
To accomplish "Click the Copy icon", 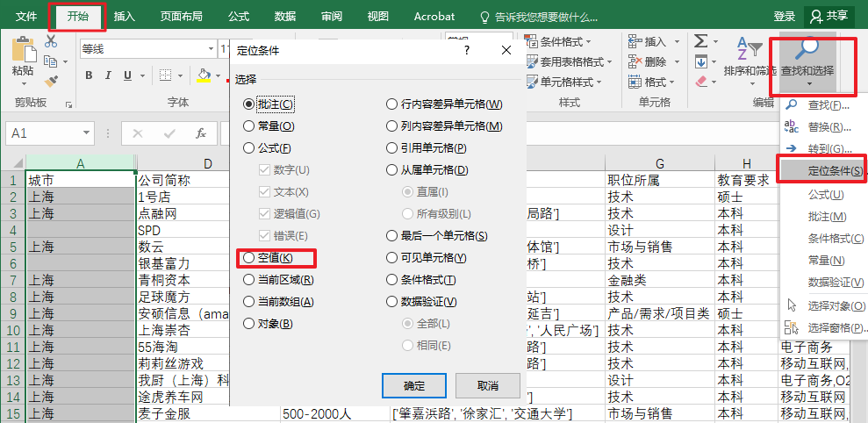I will pyautogui.click(x=50, y=61).
